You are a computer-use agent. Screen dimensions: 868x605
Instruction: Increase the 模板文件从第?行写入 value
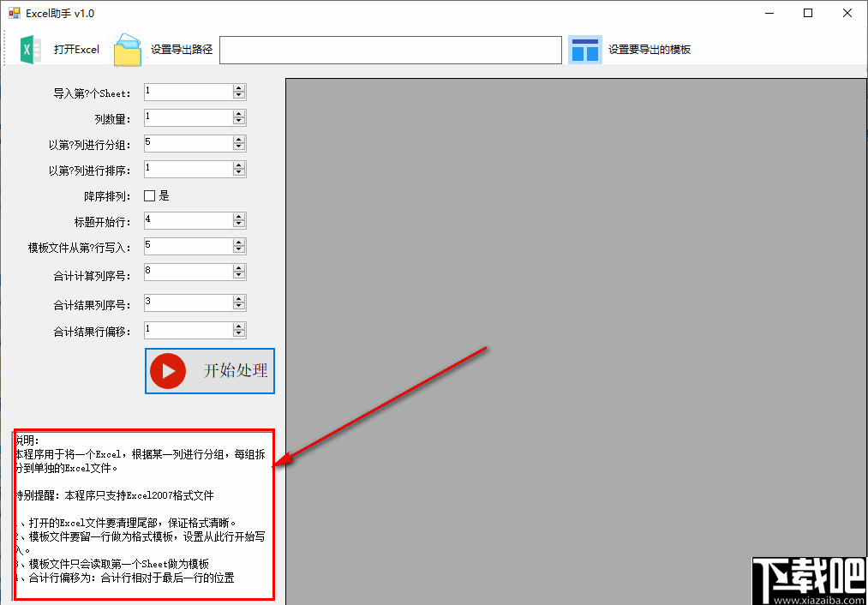pyautogui.click(x=239, y=242)
